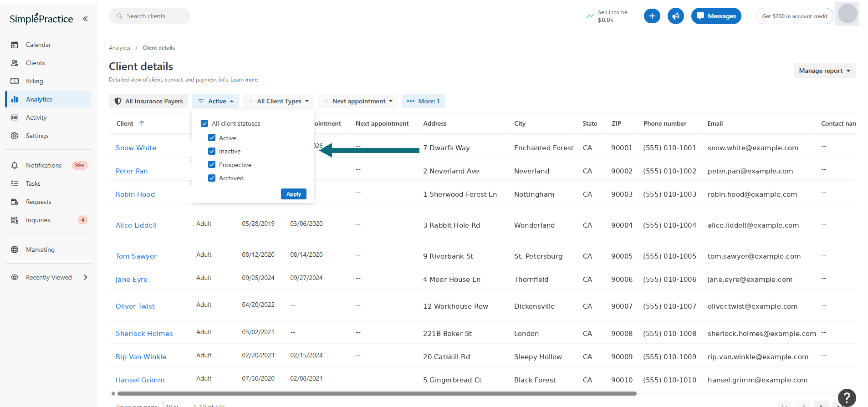Click the horizontal table scrollbar
This screenshot has height=407, width=868.
[377, 393]
